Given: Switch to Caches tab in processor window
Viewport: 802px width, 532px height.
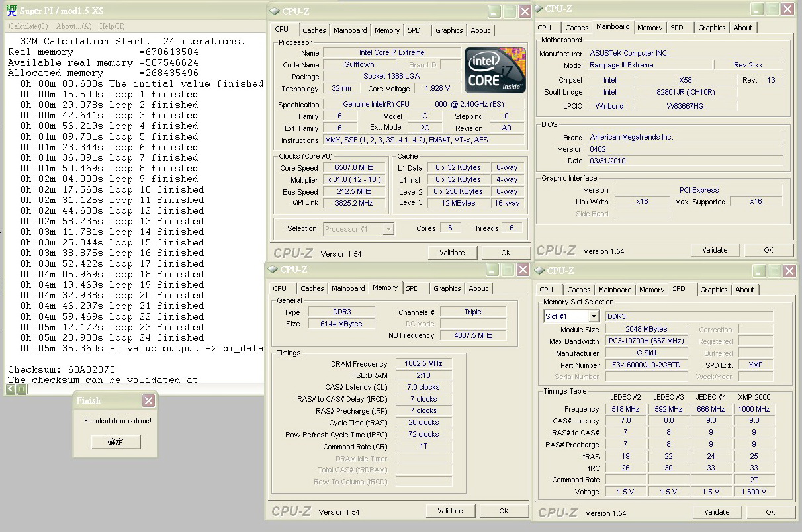Looking at the screenshot, I should coord(314,30).
